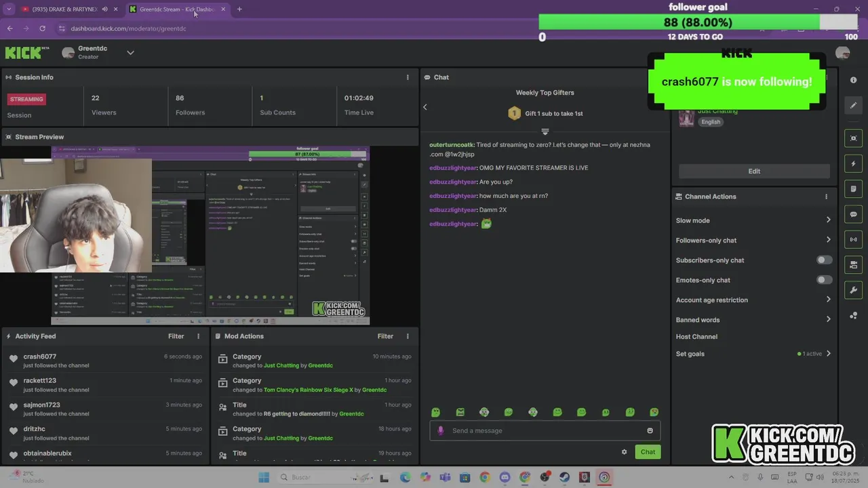Click username edbuzzlightyear on 'Are you up?' message
868x488 pixels.
pyautogui.click(x=453, y=182)
